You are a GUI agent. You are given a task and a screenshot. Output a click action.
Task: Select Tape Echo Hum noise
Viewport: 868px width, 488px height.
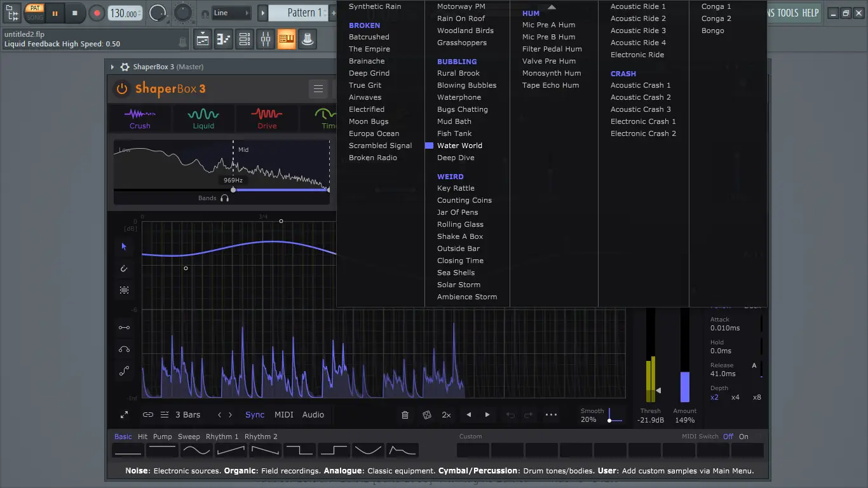(x=550, y=85)
